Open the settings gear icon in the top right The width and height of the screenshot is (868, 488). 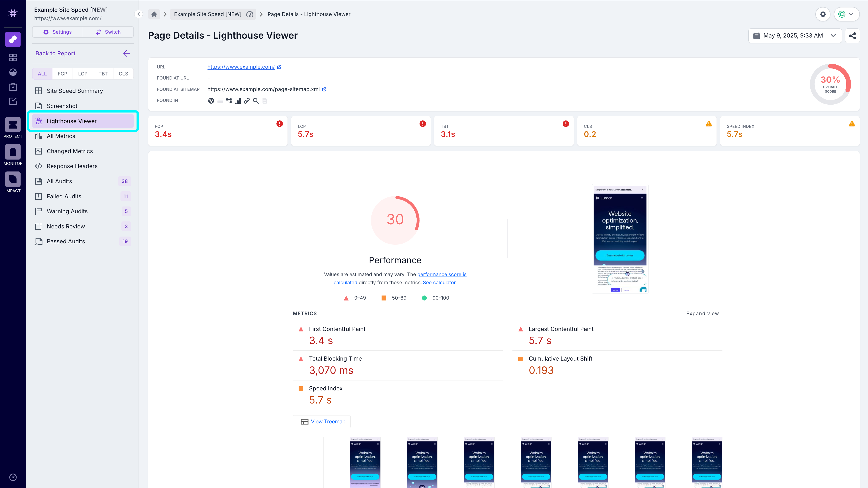pyautogui.click(x=823, y=14)
